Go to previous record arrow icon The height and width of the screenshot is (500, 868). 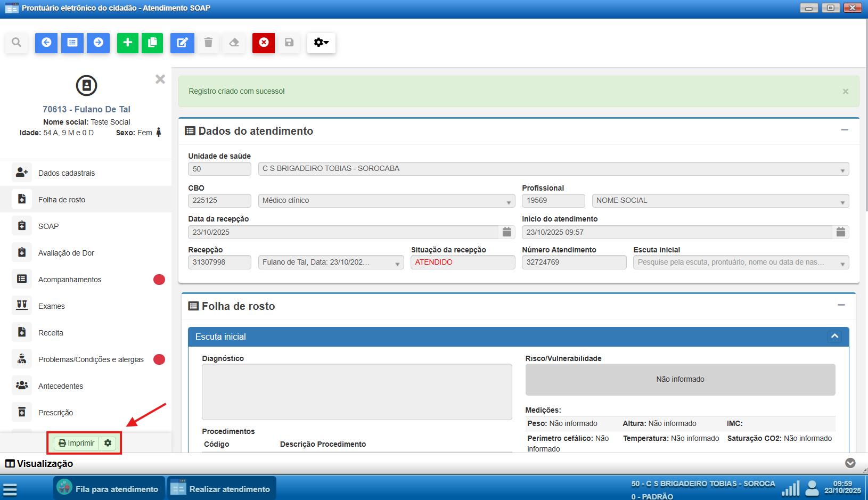(46, 43)
